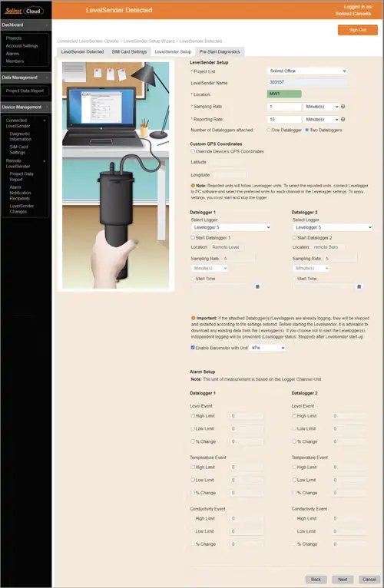Open Reporting Rate help icon
This screenshot has height=588, width=384.
tap(343, 119)
